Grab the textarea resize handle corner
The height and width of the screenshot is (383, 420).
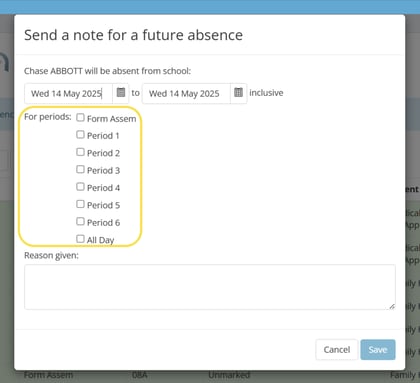click(x=392, y=306)
